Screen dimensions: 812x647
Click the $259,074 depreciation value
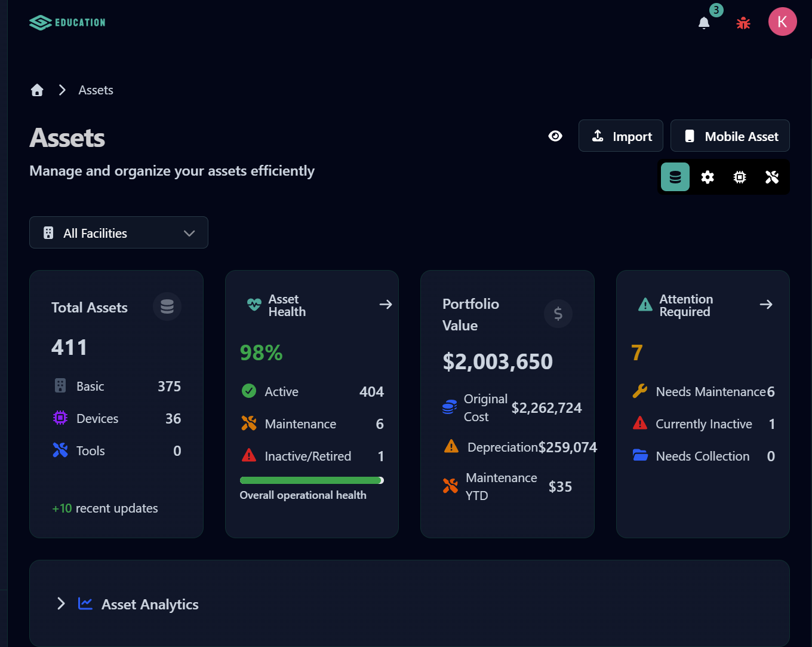coord(568,447)
